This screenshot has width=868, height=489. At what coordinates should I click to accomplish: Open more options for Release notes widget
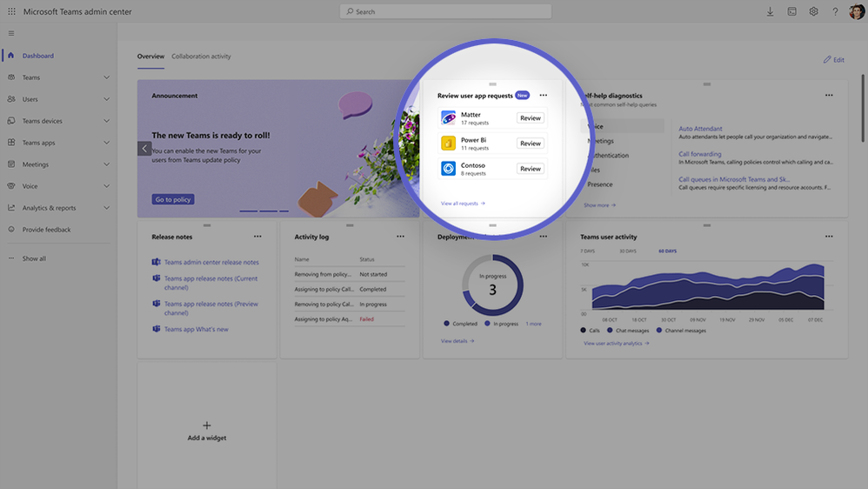coord(257,237)
